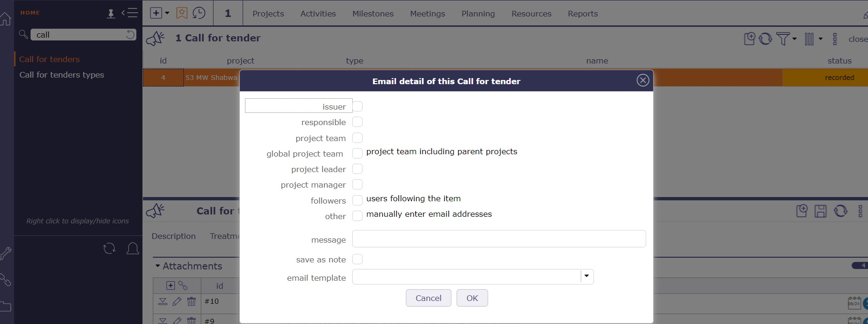Open the filter funnel icon
Image resolution: width=868 pixels, height=324 pixels.
coord(783,39)
